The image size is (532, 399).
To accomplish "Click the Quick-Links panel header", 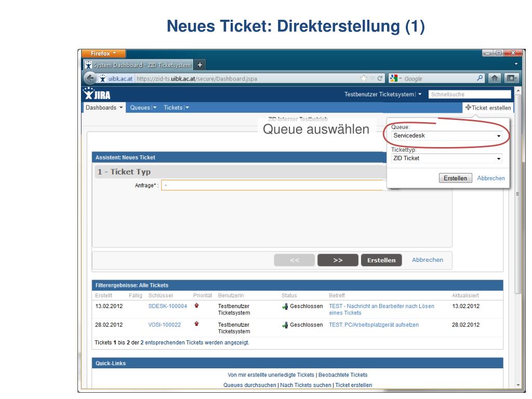I will pyautogui.click(x=297, y=363).
